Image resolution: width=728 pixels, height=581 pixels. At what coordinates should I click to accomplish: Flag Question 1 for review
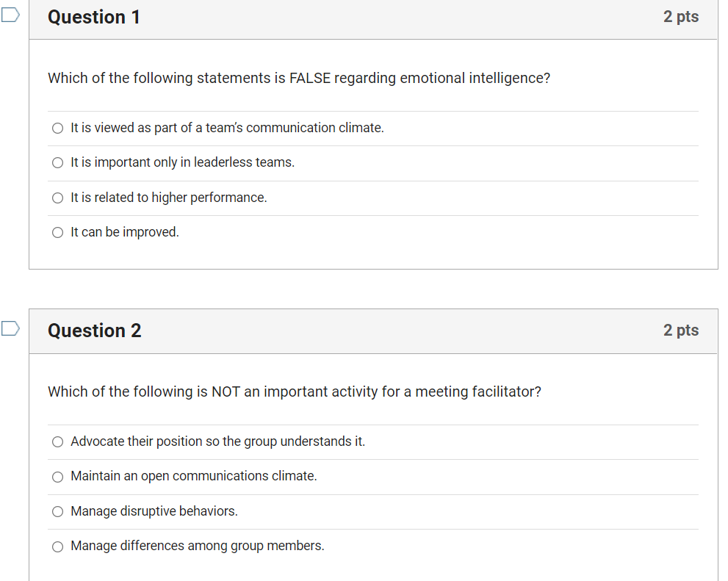10,14
